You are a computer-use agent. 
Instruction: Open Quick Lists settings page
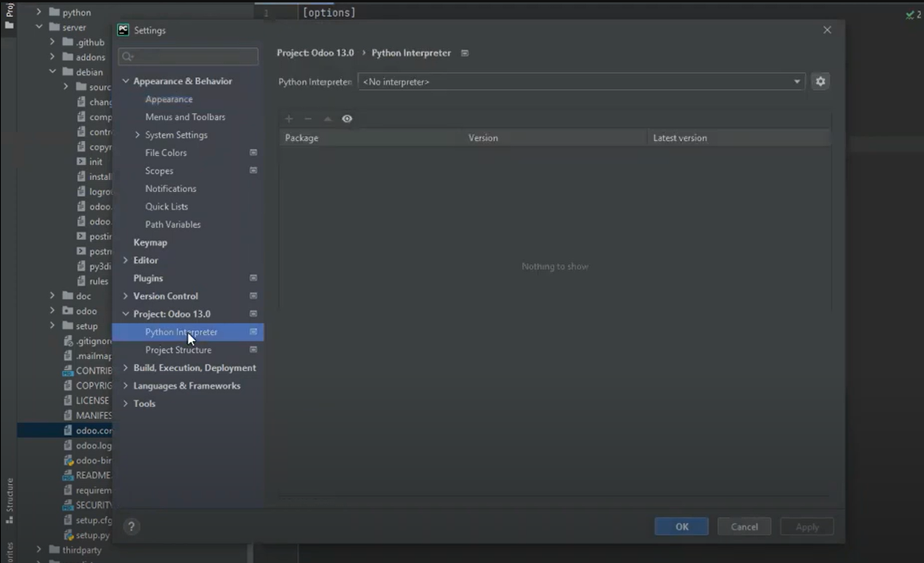point(166,207)
